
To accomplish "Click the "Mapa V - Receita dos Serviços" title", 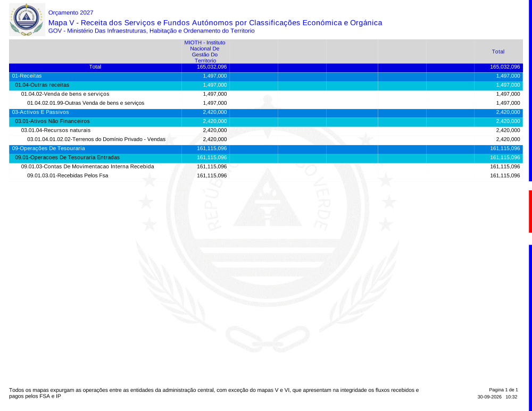I will 215,23.
